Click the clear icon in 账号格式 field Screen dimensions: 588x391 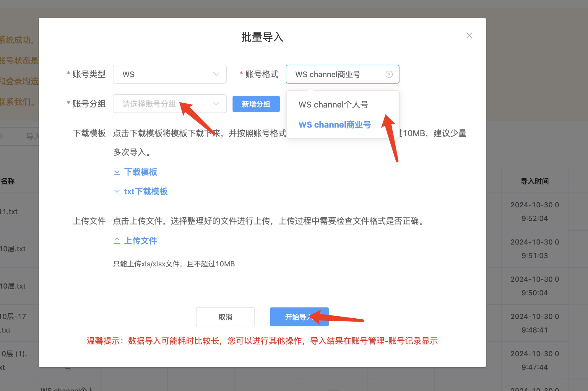tap(389, 74)
